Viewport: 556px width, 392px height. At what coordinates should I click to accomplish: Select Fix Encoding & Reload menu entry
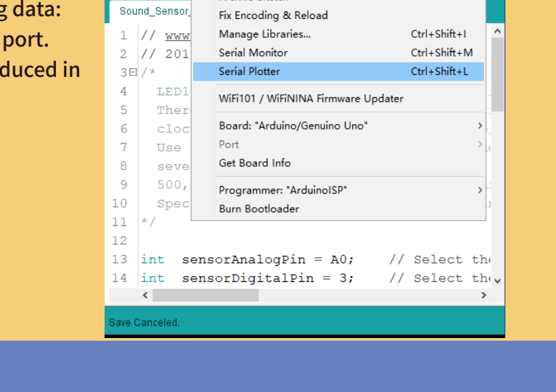click(x=339, y=16)
